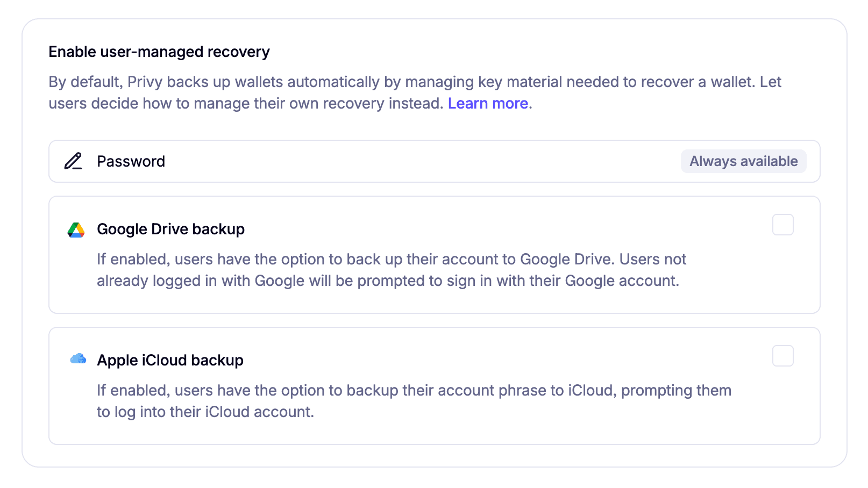This screenshot has width=868, height=488.
Task: Open the Learn more link
Action: 488,103
